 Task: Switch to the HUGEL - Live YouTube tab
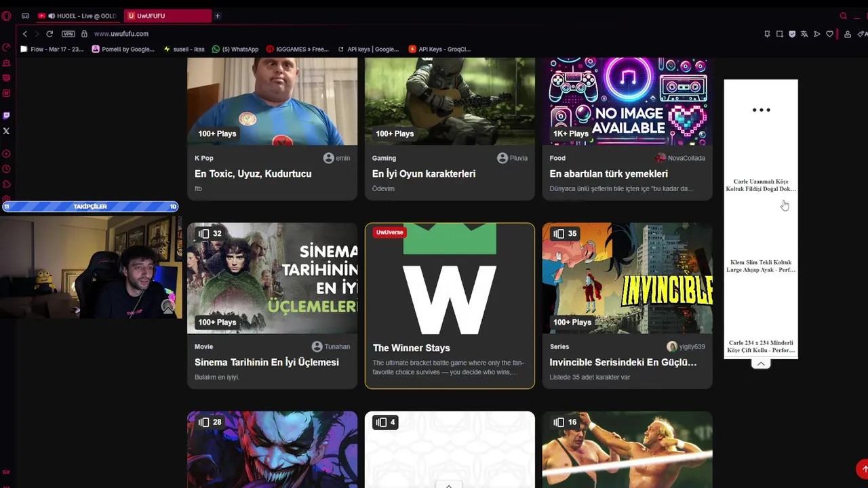tap(77, 16)
